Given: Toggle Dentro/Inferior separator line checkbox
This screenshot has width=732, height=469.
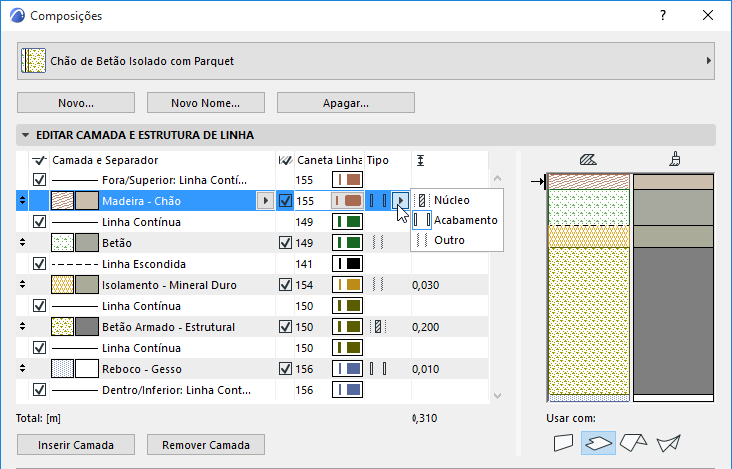Looking at the screenshot, I should coord(39,390).
